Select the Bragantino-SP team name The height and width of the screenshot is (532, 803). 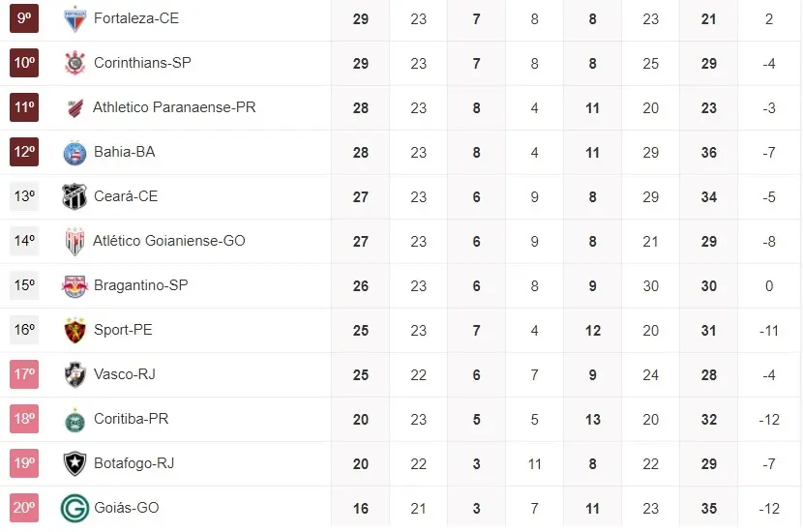(141, 285)
